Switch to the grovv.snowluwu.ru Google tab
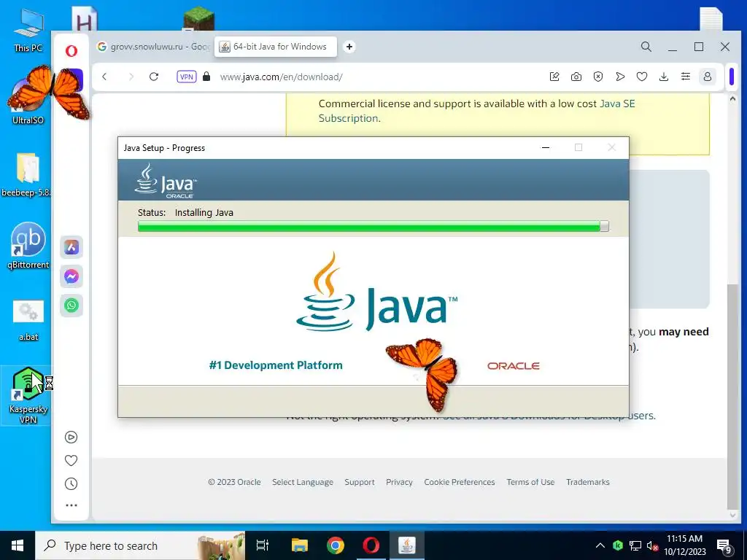747x560 pixels. point(152,47)
